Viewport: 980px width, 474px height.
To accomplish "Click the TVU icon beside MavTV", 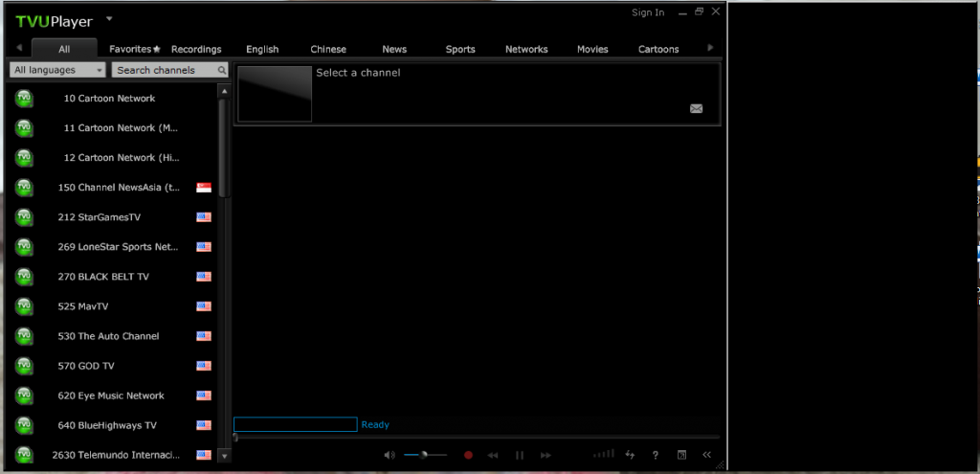I will click(24, 305).
